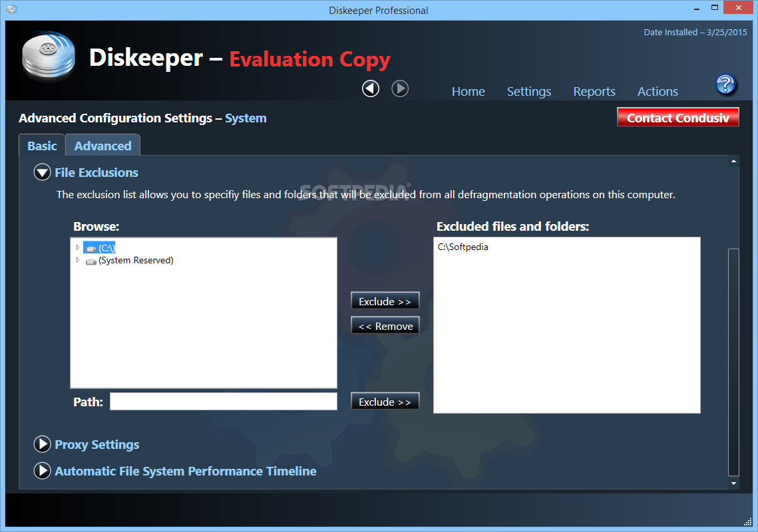Click the vertical scrollbar thumb
Screen dimensions: 758x532
(x=733, y=362)
